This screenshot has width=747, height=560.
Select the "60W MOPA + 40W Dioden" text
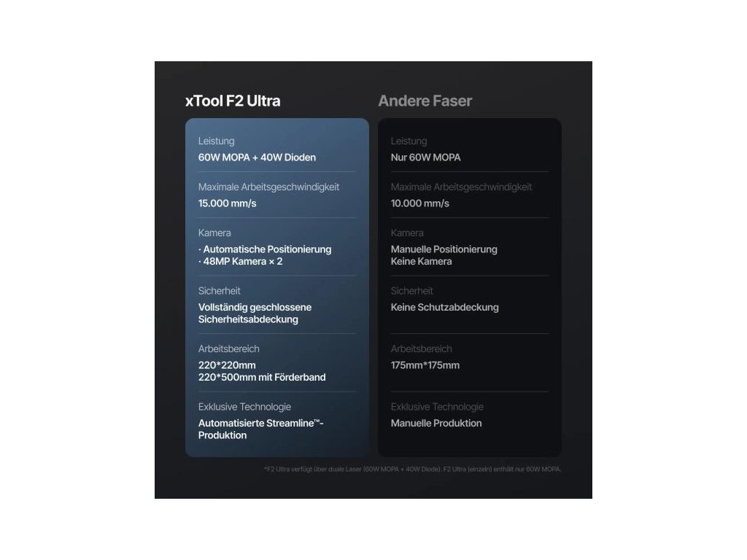click(x=257, y=157)
